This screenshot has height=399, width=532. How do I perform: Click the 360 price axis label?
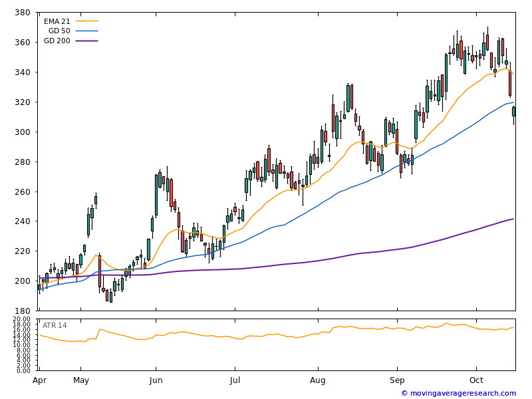tap(23, 43)
